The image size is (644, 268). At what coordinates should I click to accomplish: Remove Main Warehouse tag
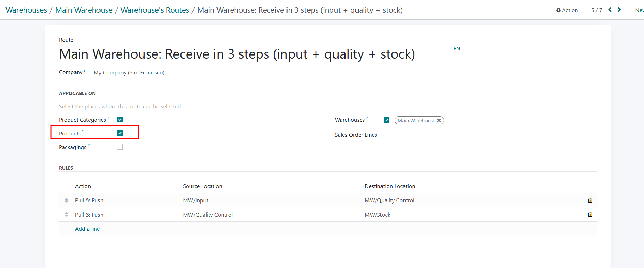click(x=439, y=121)
